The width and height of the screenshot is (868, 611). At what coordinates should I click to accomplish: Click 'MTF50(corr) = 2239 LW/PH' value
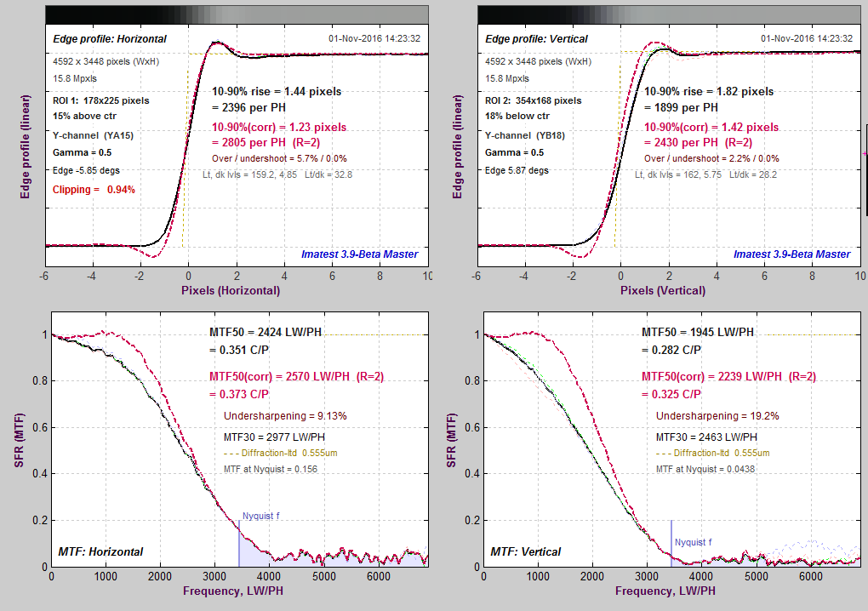click(712, 376)
